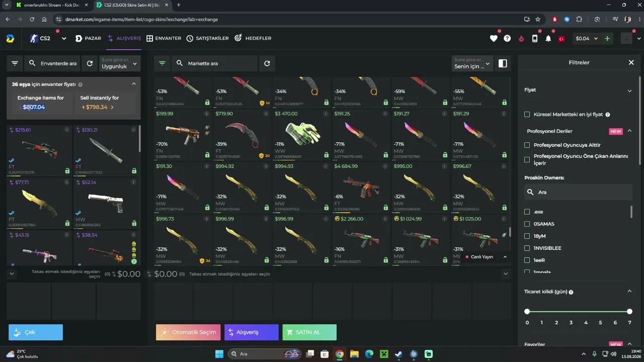644x362 pixels.
Task: Bookmark this page with the star icon
Action: (538, 19)
